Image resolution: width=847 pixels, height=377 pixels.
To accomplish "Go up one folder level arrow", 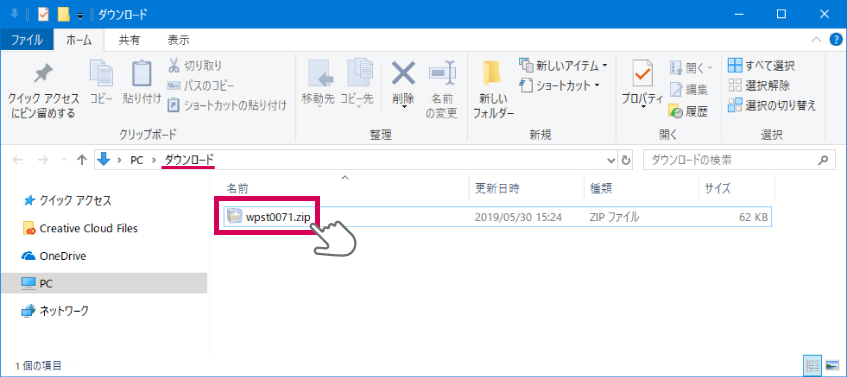I will (x=82, y=160).
